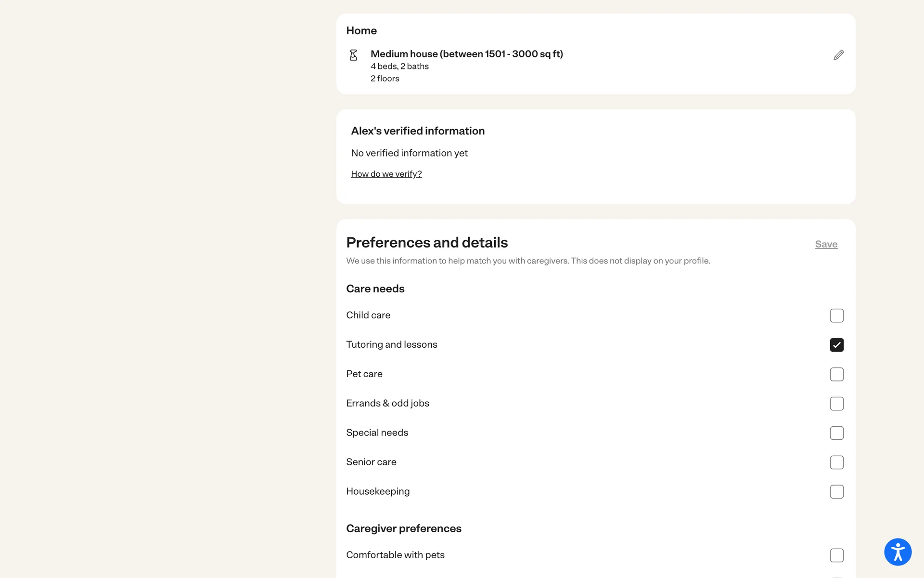Screen dimensions: 924x578
Task: Open the "How do we verify?" link
Action: [x=386, y=174]
